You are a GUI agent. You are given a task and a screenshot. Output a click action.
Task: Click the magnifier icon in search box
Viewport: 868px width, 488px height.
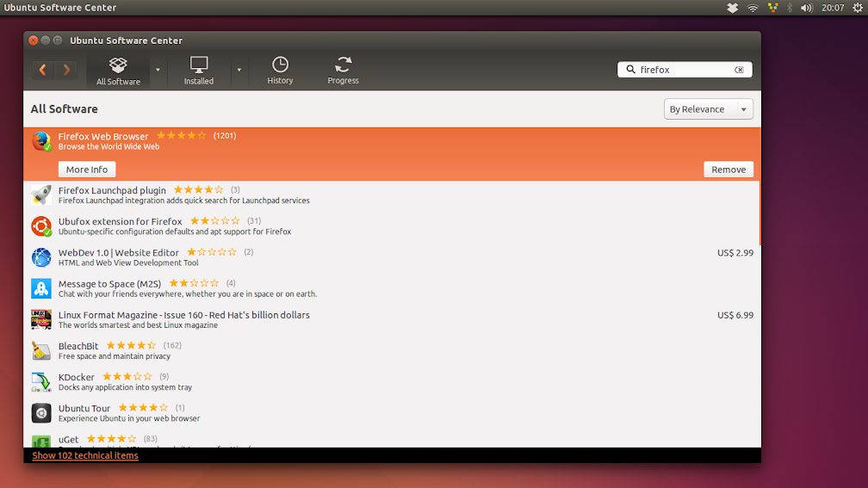(630, 69)
